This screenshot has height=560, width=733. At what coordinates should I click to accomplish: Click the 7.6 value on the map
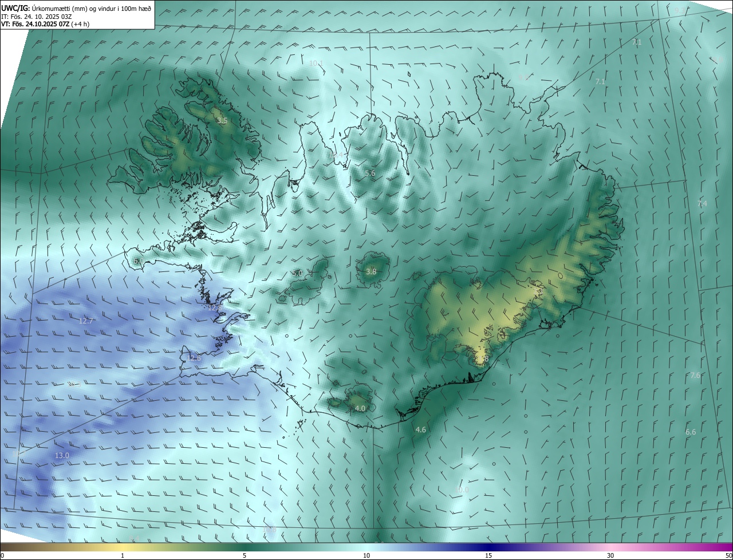pyautogui.click(x=695, y=375)
